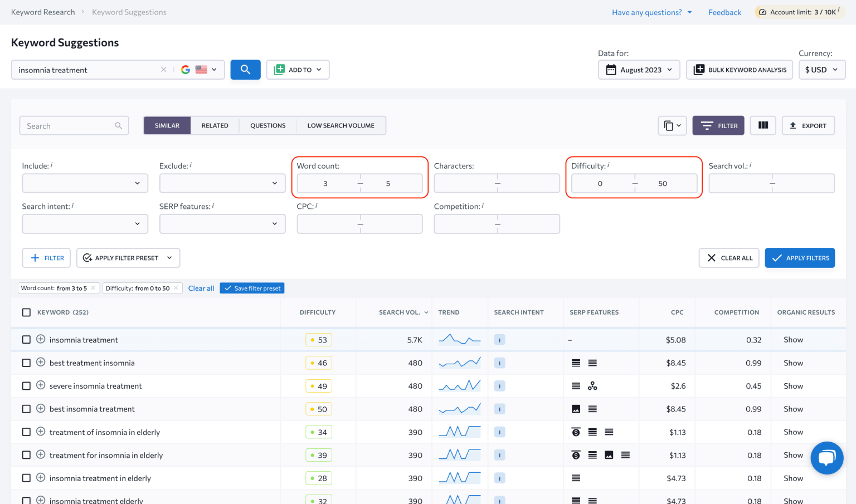This screenshot has height=504, width=856.
Task: Select the checkbox next to 'severe insomnia treatment'
Action: point(26,386)
